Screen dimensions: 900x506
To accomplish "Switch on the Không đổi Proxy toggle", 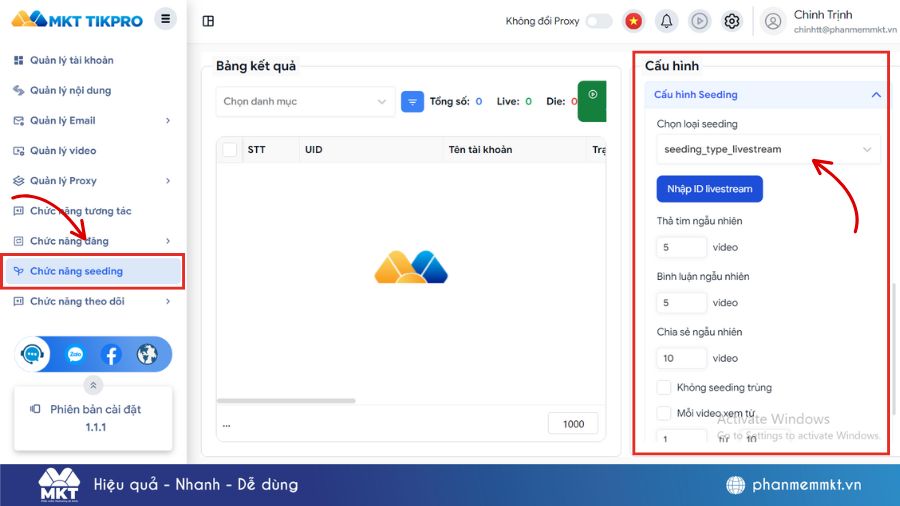I will click(x=599, y=21).
